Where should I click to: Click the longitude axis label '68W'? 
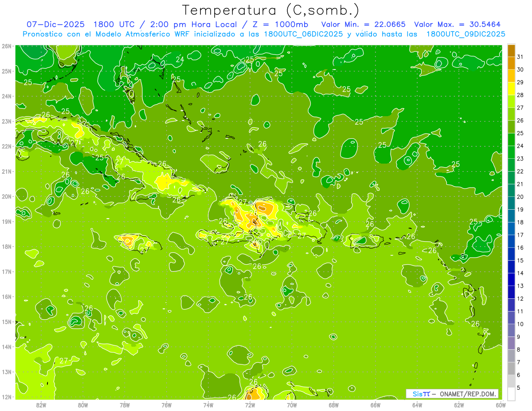coord(334,405)
